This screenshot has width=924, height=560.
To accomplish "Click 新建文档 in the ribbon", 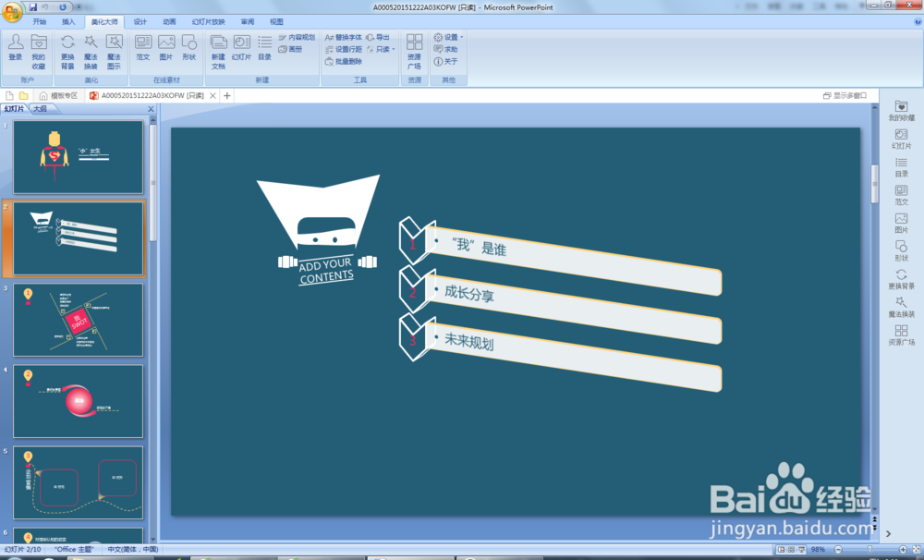I will 218,51.
